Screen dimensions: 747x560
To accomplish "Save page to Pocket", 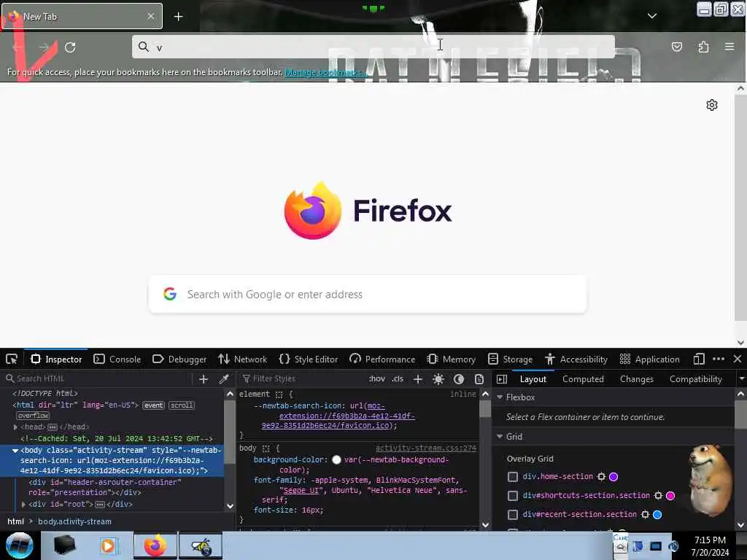I will (676, 47).
